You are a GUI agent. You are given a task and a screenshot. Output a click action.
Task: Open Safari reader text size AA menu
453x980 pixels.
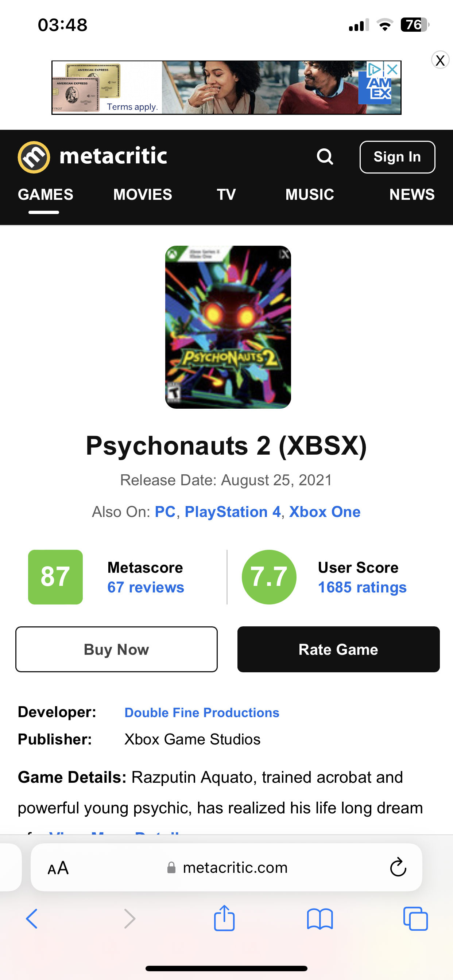[58, 868]
